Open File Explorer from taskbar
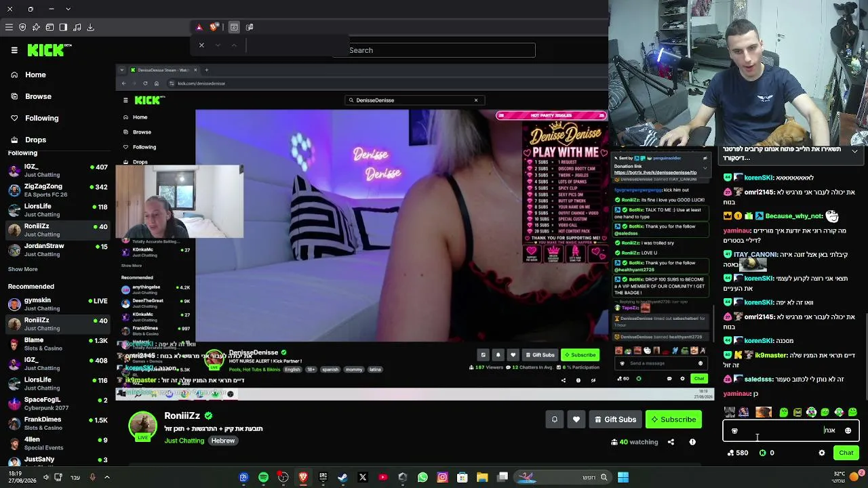 (x=482, y=478)
